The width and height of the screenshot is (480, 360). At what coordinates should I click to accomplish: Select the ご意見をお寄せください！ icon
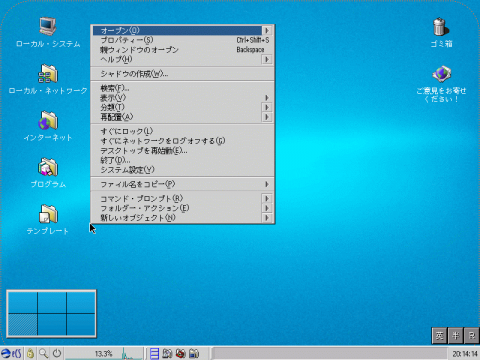coord(441,74)
